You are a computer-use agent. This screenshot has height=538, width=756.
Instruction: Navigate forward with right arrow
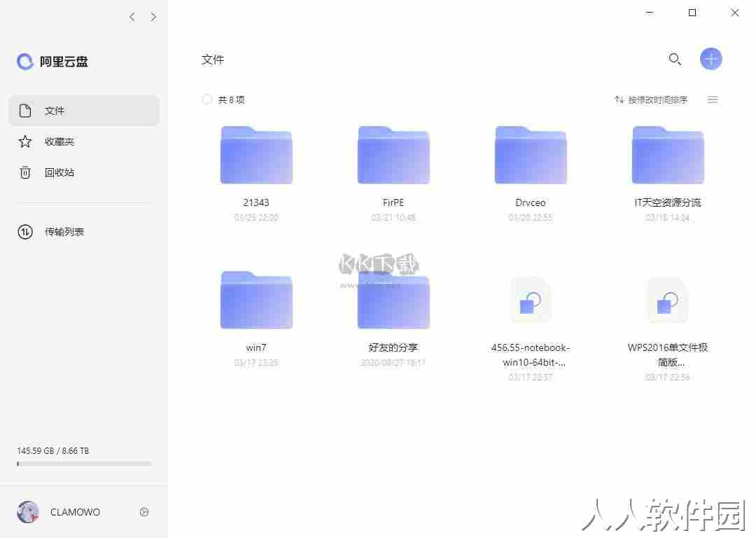(153, 17)
